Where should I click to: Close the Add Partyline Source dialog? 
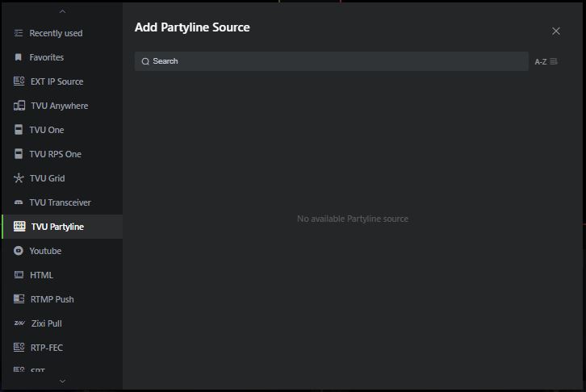555,31
